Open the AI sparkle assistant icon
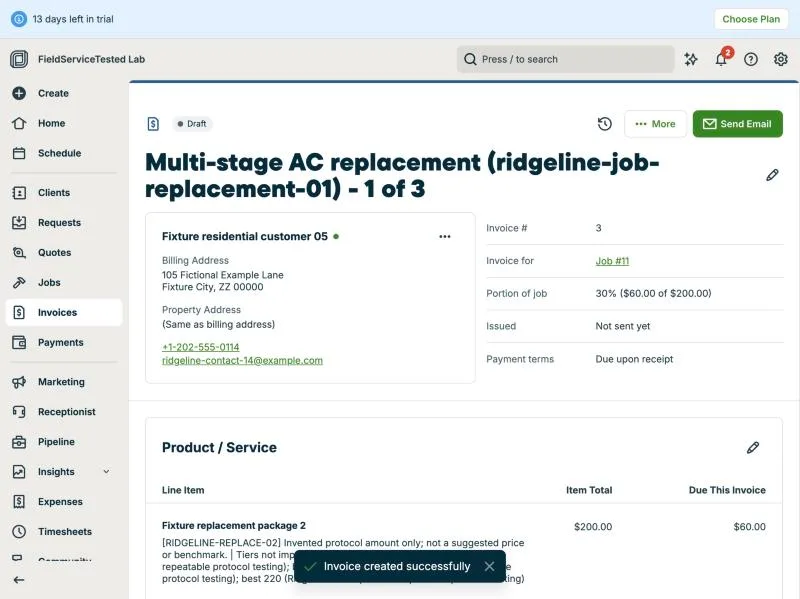The width and height of the screenshot is (800, 599). click(691, 59)
